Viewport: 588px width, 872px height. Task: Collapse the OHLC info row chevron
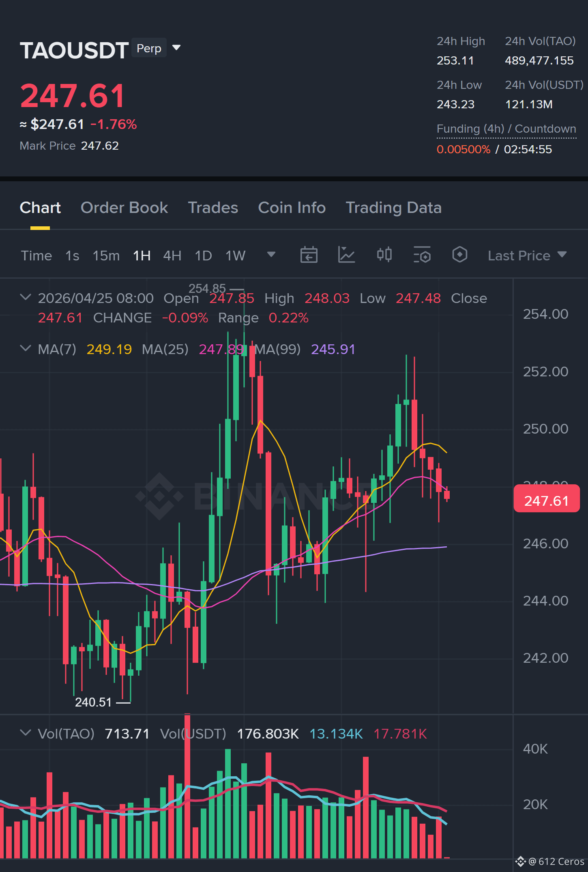coord(25,297)
